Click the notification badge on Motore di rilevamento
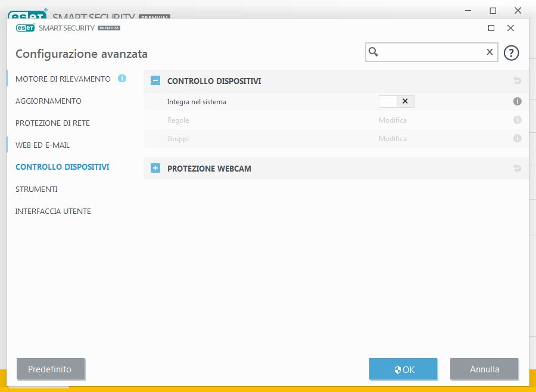 point(122,79)
